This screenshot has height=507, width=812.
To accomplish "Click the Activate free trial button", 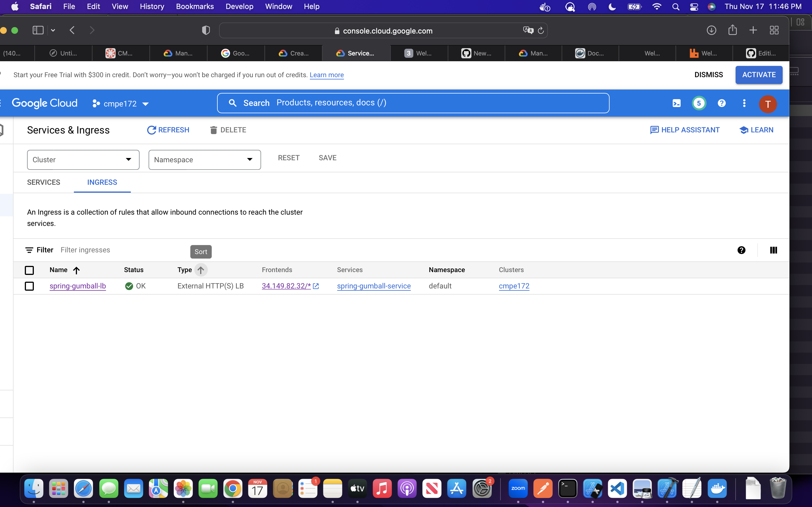I will point(759,75).
